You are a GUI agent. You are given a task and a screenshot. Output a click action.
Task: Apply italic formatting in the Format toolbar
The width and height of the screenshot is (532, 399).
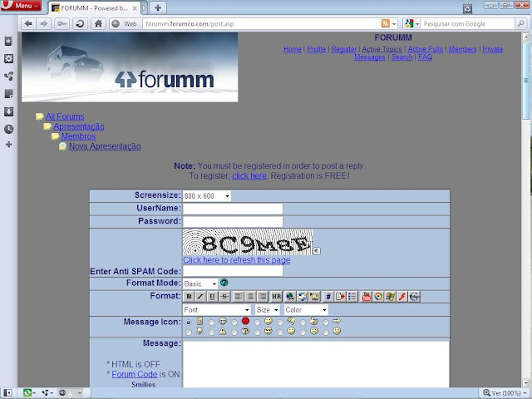tap(200, 297)
